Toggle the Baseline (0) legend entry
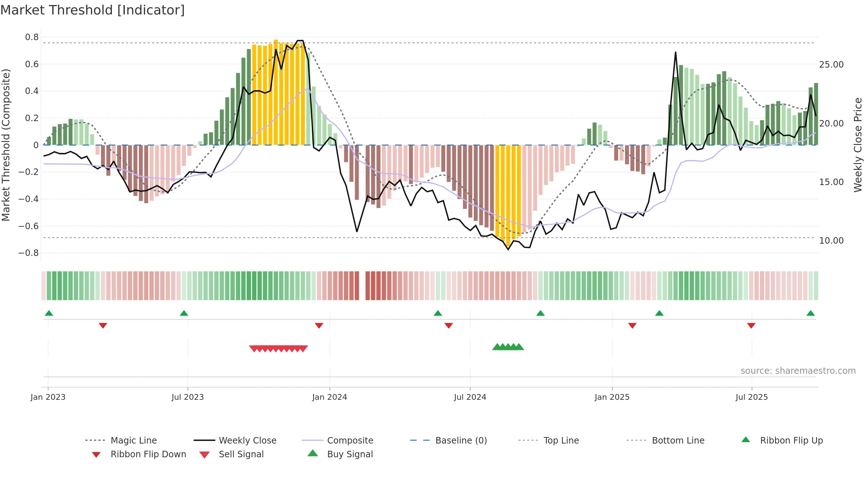Screen dimensions: 868x488 pyautogui.click(x=448, y=440)
